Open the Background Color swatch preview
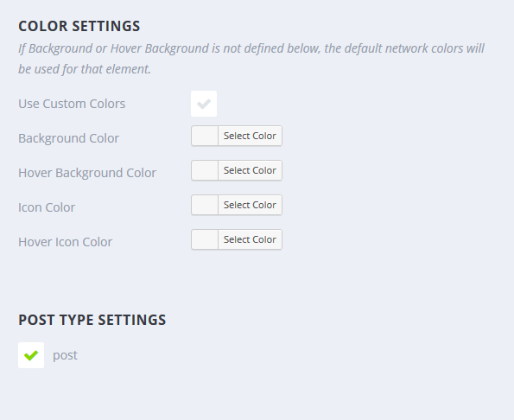The height and width of the screenshot is (420, 514). [205, 136]
